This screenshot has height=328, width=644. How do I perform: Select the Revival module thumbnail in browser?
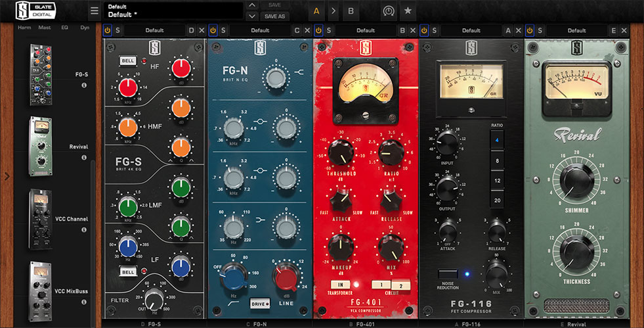point(41,147)
